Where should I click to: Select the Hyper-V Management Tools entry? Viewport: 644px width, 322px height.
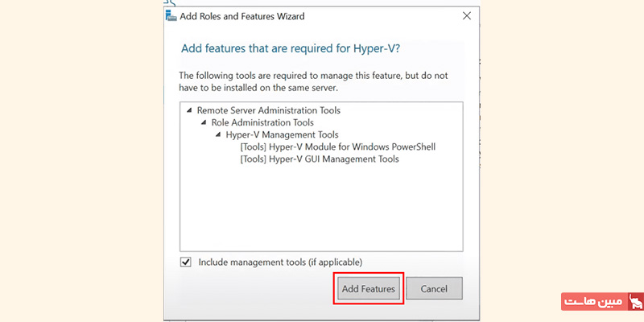[283, 134]
